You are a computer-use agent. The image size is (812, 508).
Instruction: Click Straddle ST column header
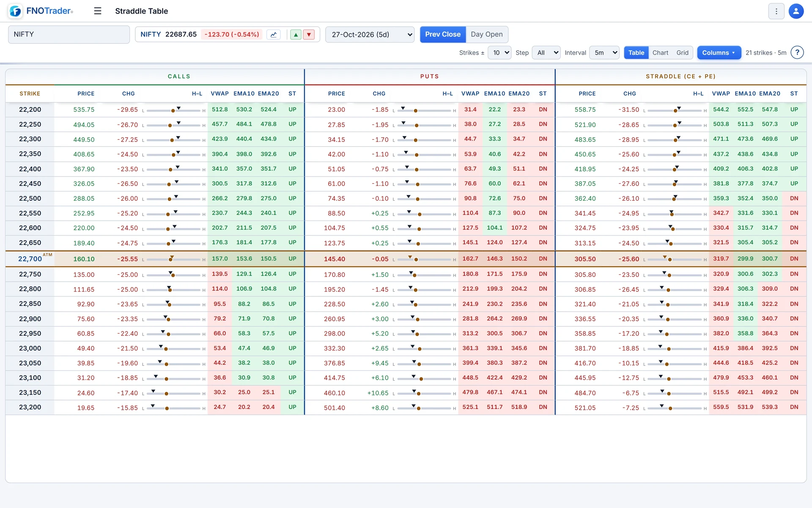coord(794,94)
